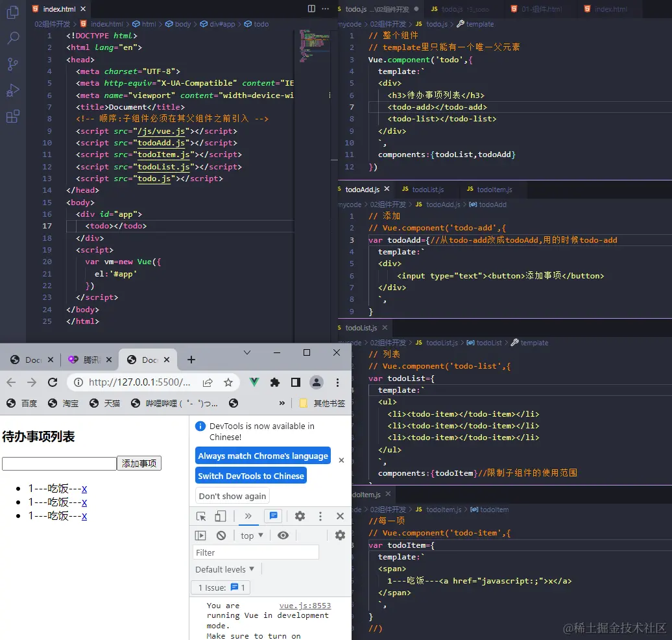Create live expression with eye icon
The height and width of the screenshot is (640, 672).
pos(283,535)
